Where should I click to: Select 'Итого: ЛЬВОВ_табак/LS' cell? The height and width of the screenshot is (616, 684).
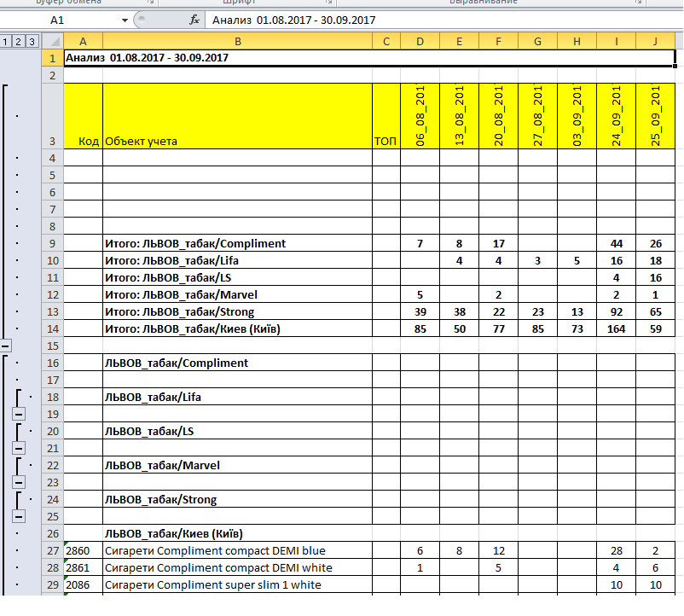(x=238, y=277)
